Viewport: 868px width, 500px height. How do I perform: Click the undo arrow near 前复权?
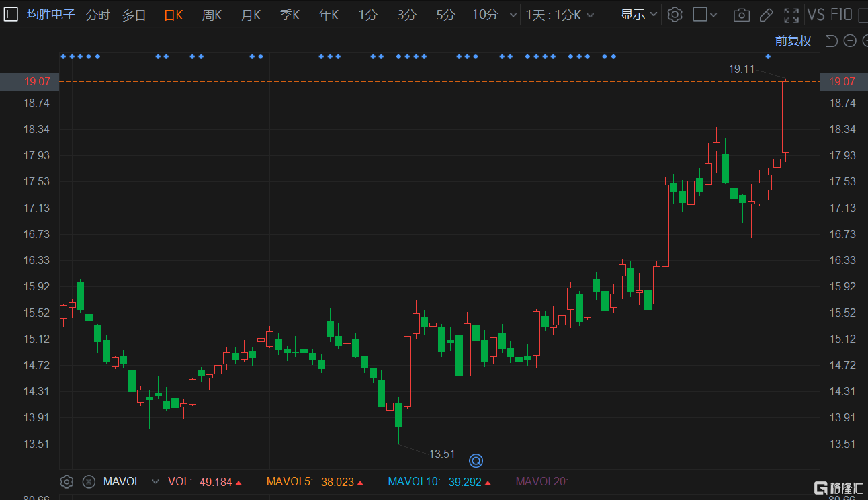[x=831, y=41]
